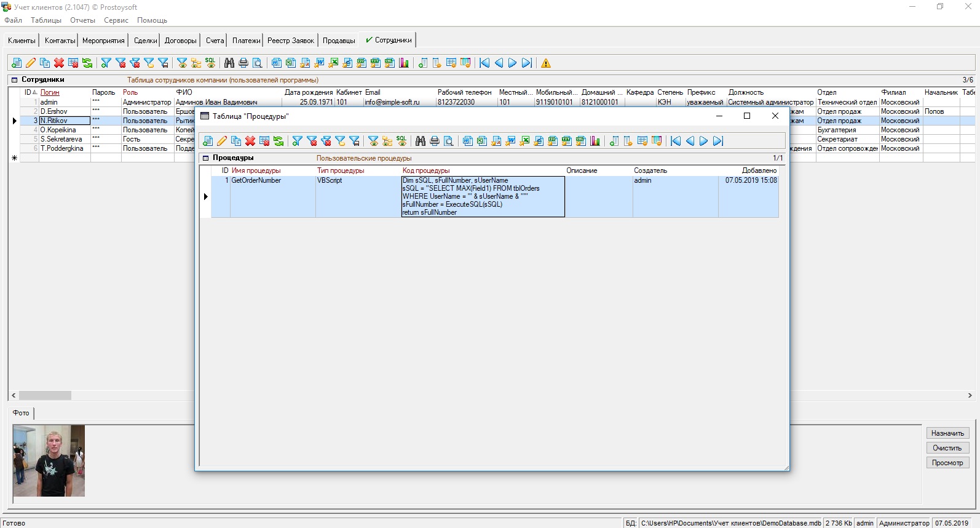Click red X delete icon in main toolbar

(59, 63)
